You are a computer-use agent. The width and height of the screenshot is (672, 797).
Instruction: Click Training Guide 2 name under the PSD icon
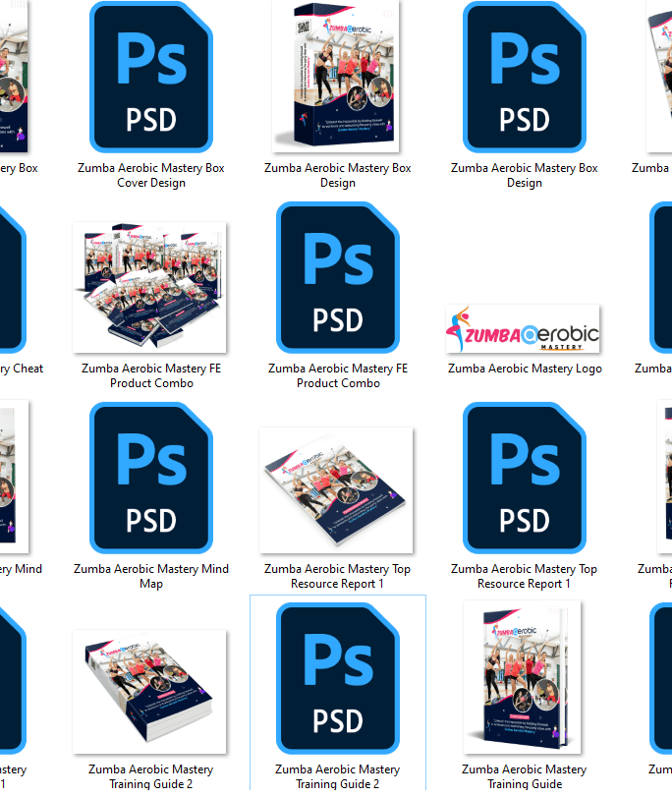coord(338,776)
